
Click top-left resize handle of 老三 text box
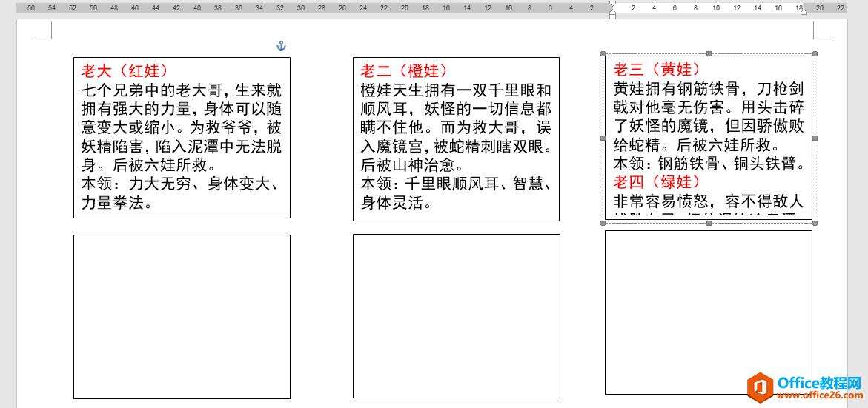click(603, 53)
